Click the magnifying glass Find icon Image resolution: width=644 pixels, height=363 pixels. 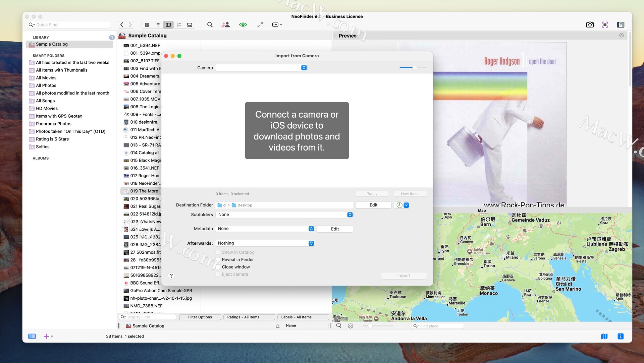(210, 24)
